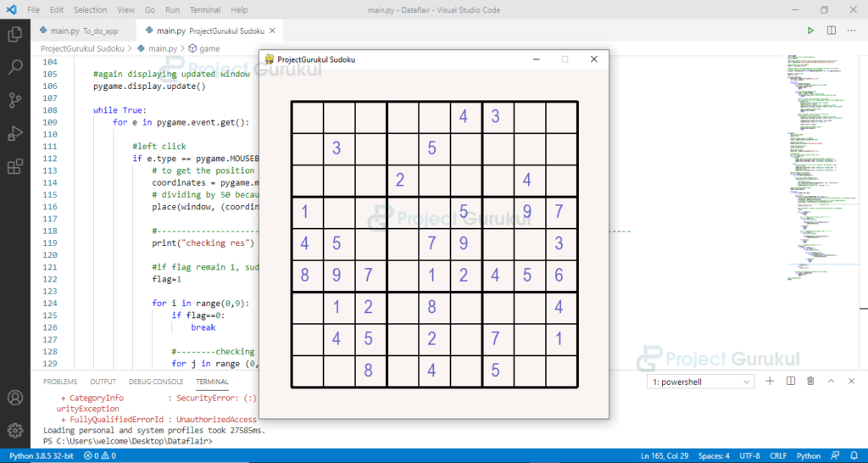
Task: Open the Run menu
Action: click(x=173, y=10)
